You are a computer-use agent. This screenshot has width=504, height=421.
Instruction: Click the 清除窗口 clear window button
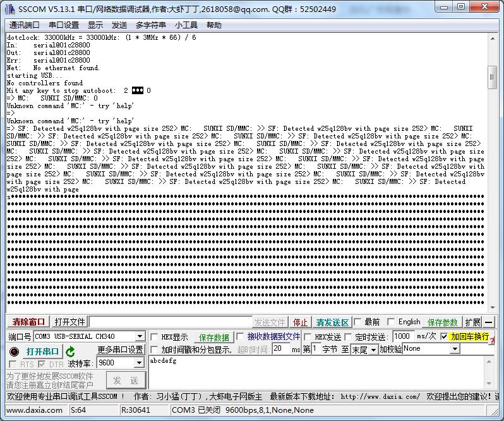(x=28, y=322)
